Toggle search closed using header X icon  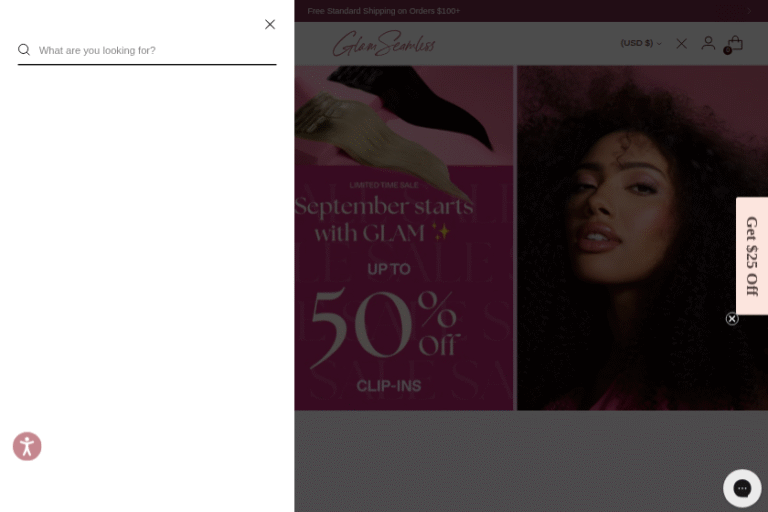click(681, 44)
